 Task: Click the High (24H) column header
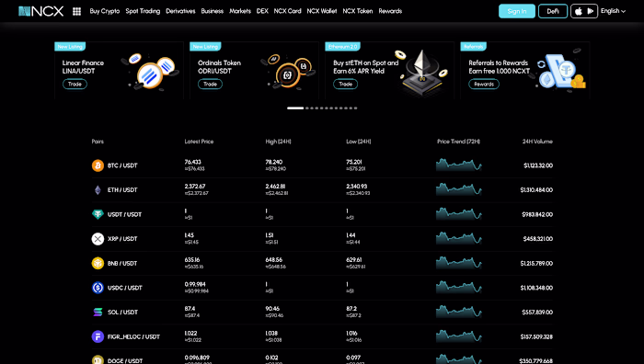click(278, 142)
